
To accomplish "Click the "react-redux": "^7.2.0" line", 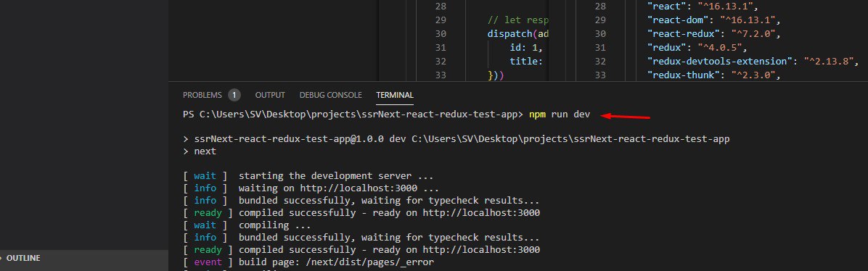I will 713,34.
